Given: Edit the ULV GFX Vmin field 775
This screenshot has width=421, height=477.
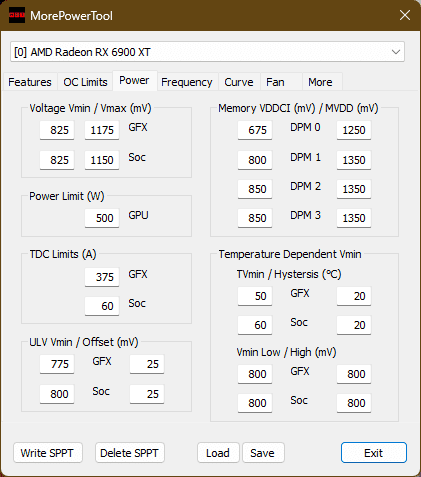Looking at the screenshot, I should (57, 364).
